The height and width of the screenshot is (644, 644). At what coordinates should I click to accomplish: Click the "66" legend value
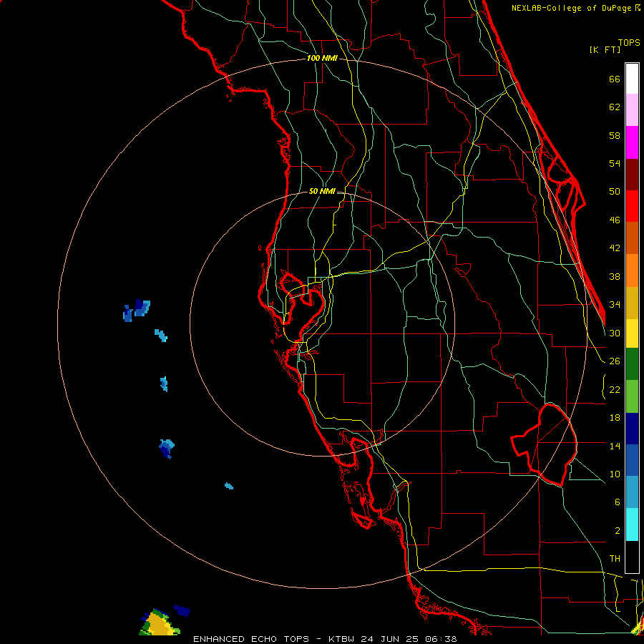pyautogui.click(x=615, y=79)
